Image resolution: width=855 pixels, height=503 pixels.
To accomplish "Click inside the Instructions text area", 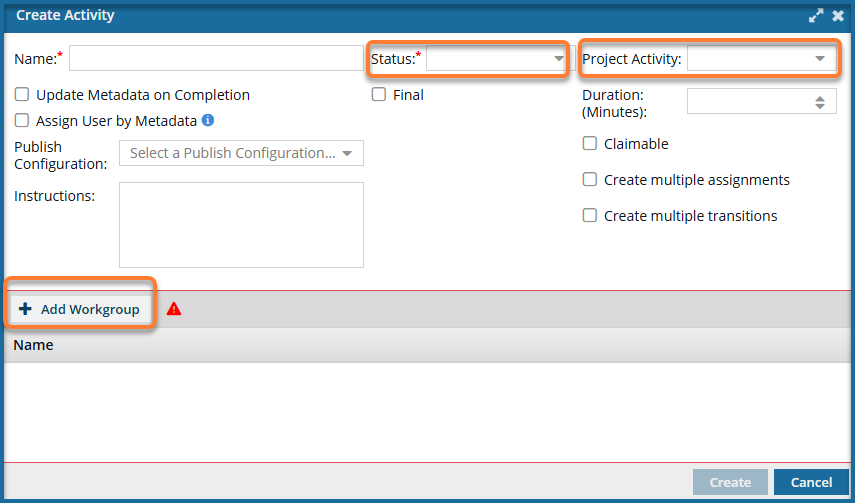I will click(x=241, y=225).
